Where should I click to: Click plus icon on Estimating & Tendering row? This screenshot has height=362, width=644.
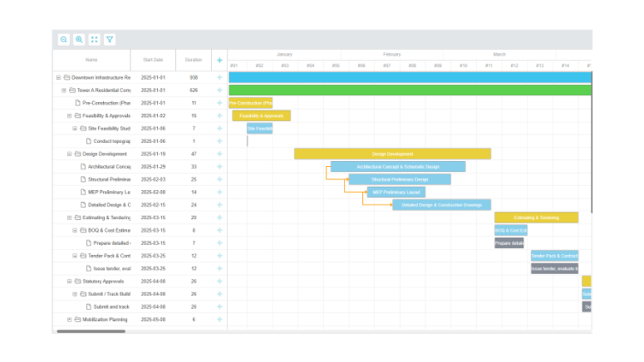click(x=219, y=218)
